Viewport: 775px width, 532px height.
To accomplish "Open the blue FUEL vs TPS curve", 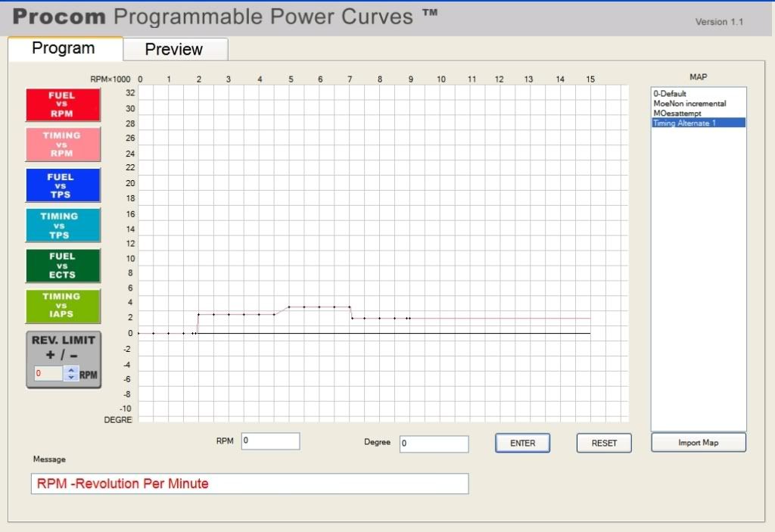I will pyautogui.click(x=63, y=185).
